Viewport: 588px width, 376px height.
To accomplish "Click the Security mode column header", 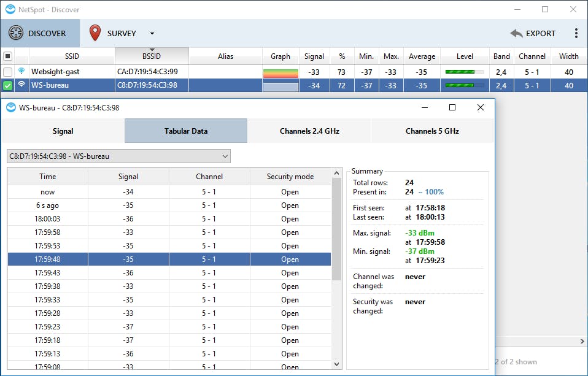I will point(290,176).
